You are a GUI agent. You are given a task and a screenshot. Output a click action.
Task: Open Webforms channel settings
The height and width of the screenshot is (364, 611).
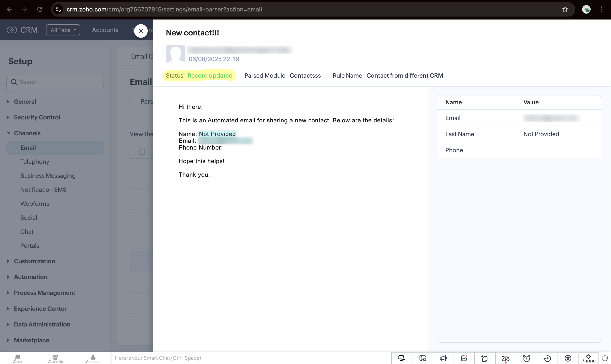[35, 204]
